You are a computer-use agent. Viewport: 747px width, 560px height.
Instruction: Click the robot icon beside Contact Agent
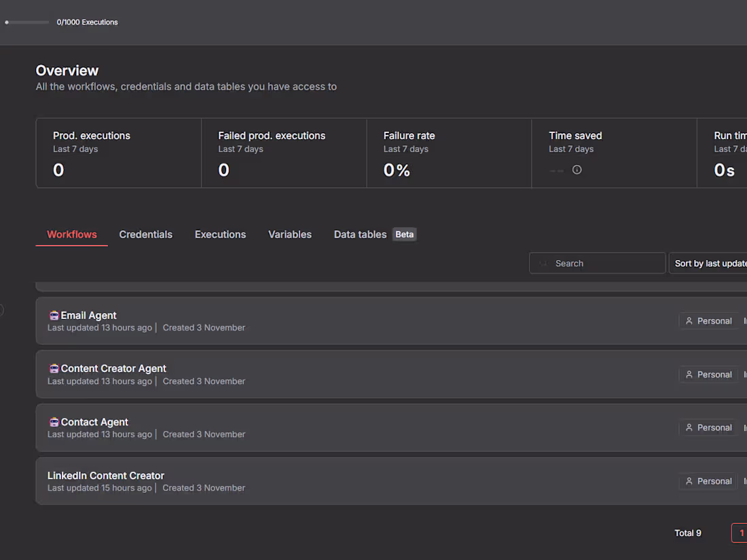[x=54, y=422]
